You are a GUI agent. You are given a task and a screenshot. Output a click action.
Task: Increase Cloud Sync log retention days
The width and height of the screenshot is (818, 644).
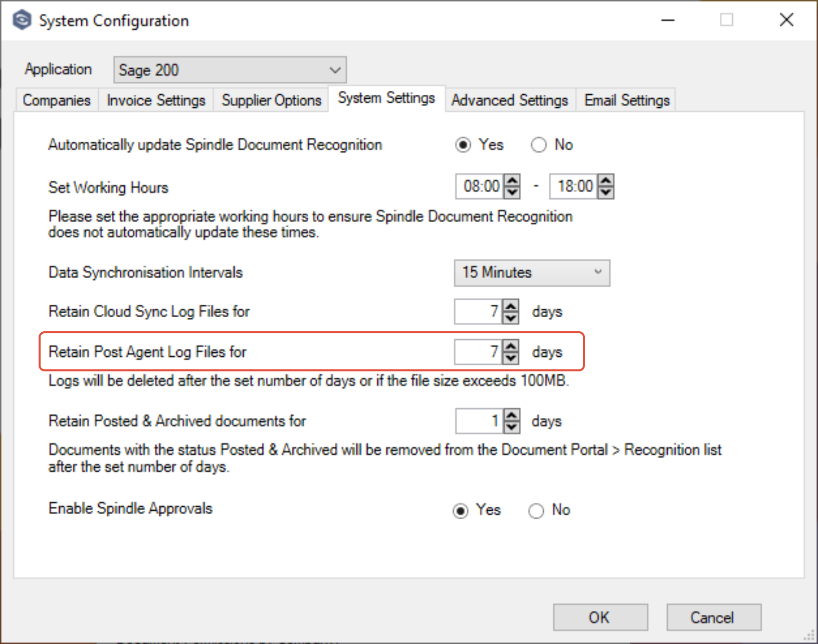click(x=511, y=306)
